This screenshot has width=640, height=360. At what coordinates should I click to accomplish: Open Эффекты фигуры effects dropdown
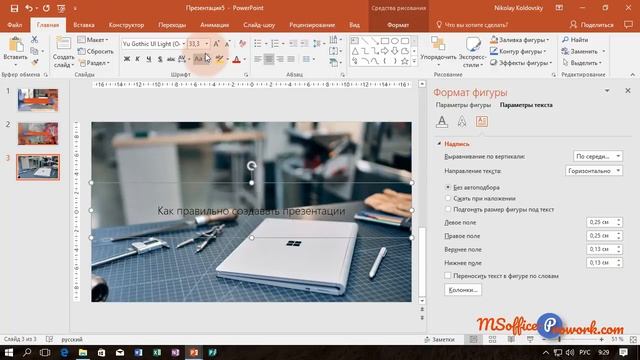521,63
